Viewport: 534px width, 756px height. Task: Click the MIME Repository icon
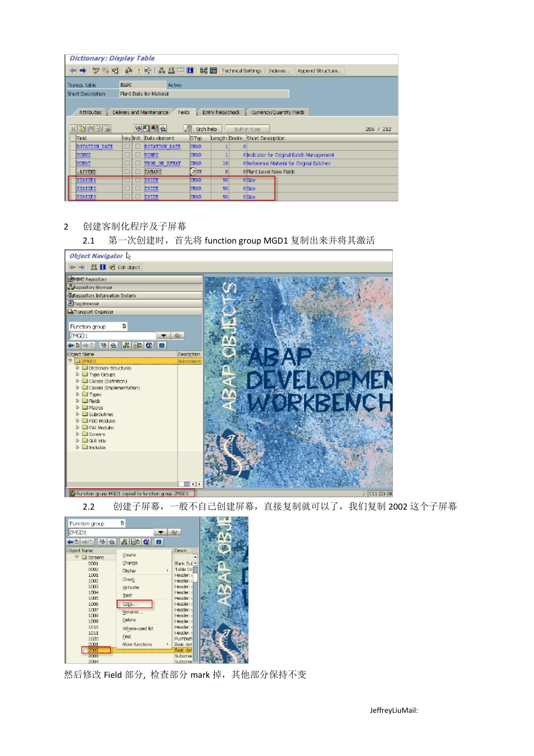pyautogui.click(x=70, y=279)
